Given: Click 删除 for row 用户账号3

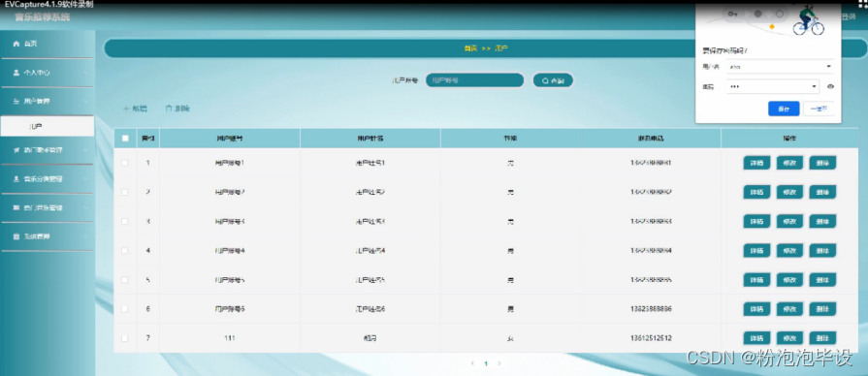Looking at the screenshot, I should tap(822, 221).
